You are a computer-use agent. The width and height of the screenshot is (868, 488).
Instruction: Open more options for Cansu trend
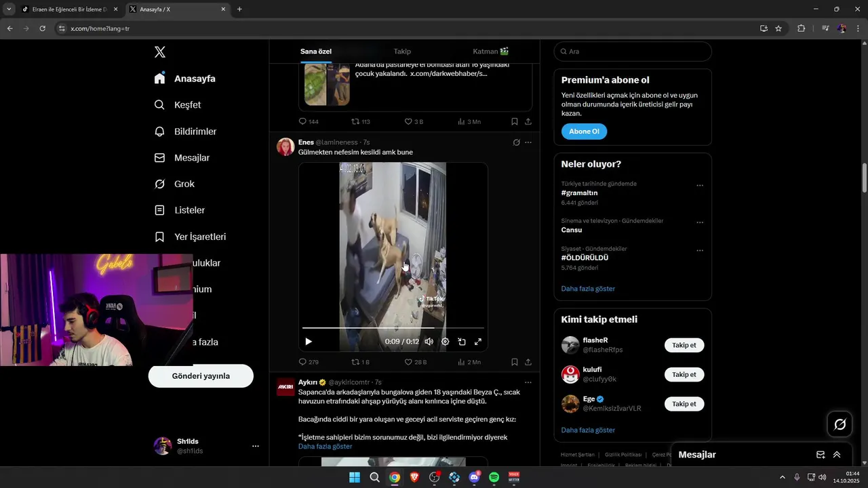point(700,222)
